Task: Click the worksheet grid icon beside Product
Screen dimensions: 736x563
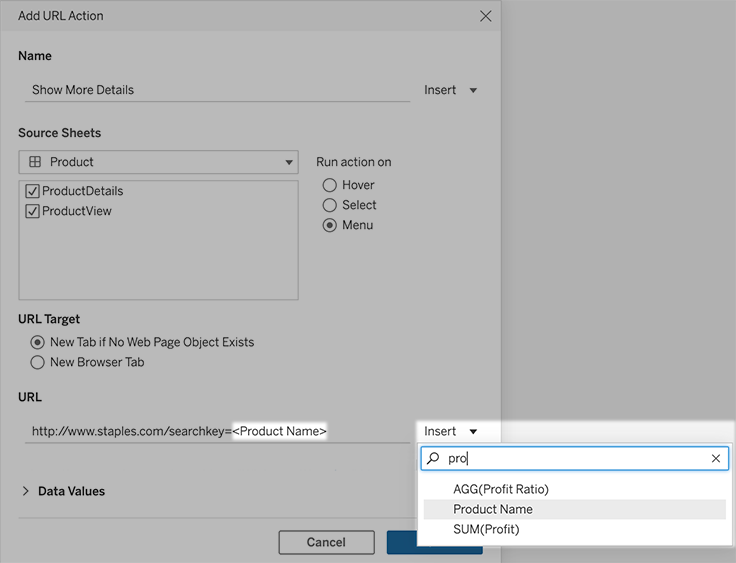Action: coord(35,162)
